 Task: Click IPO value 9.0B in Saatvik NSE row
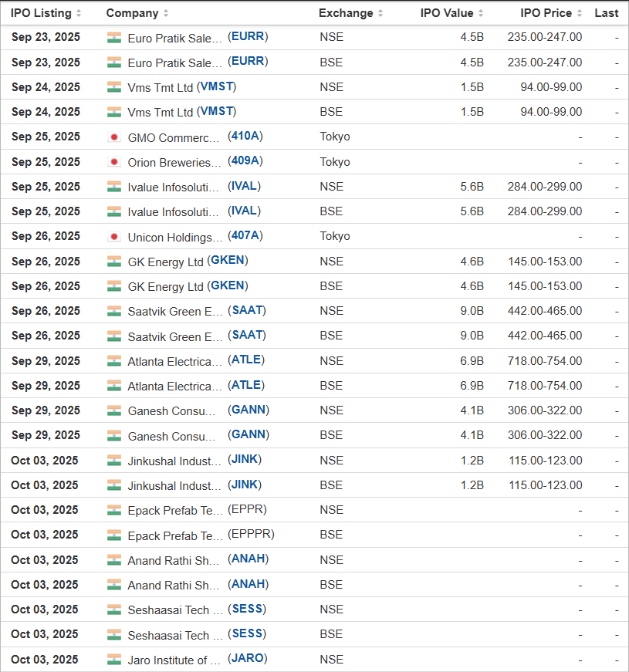(472, 311)
